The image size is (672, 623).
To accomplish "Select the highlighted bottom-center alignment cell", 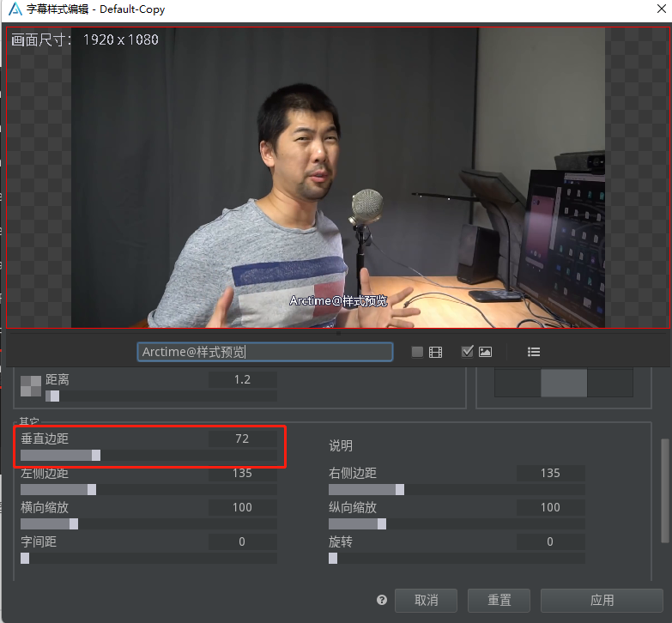I will coord(564,383).
